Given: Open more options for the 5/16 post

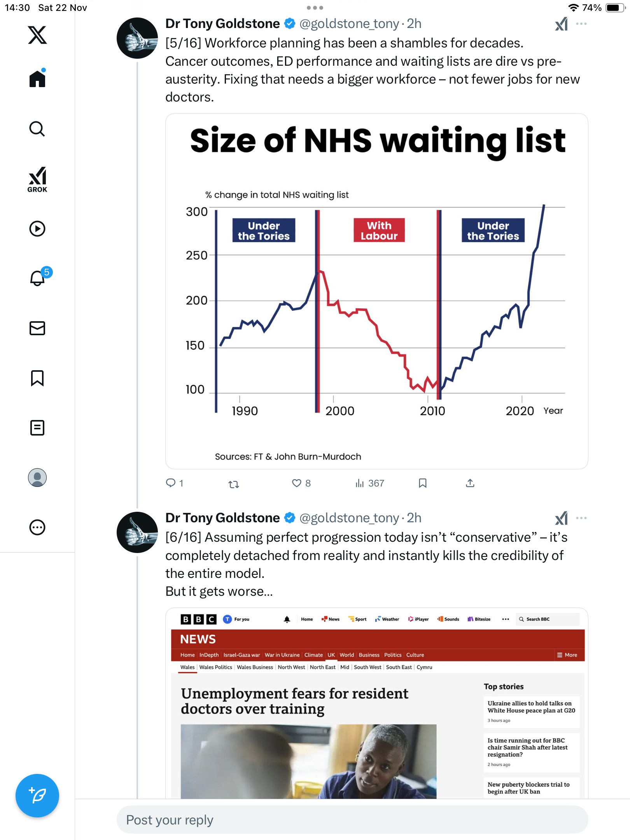Looking at the screenshot, I should pos(581,24).
